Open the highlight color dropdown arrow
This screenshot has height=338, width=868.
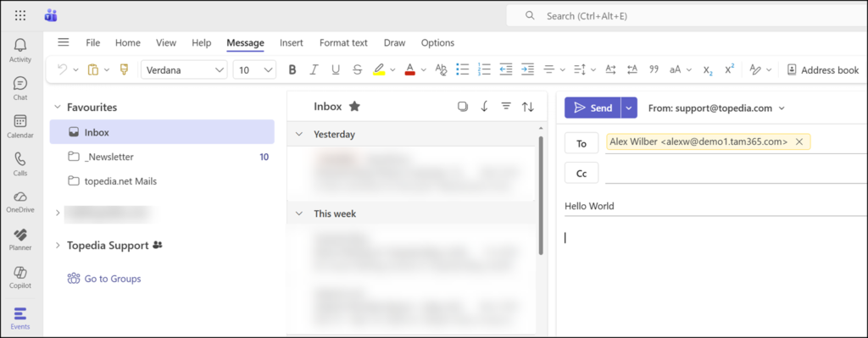point(393,69)
